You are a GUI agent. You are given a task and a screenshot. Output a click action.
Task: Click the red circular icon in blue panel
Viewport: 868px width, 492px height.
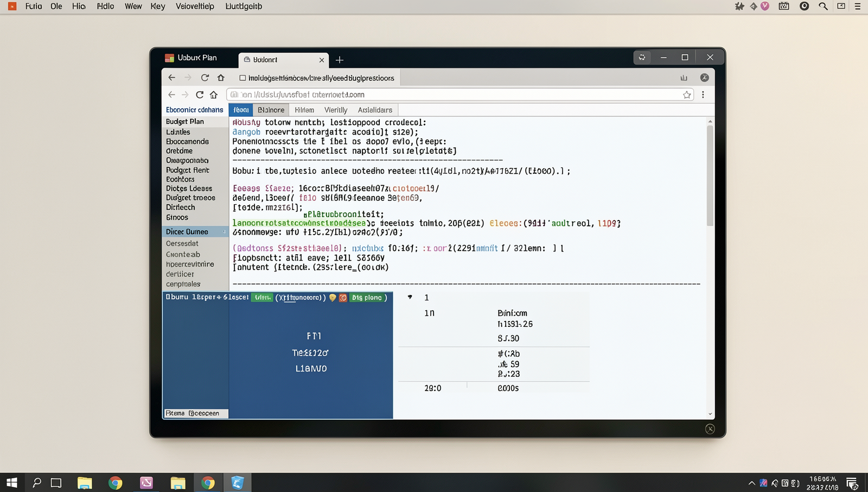(x=343, y=298)
